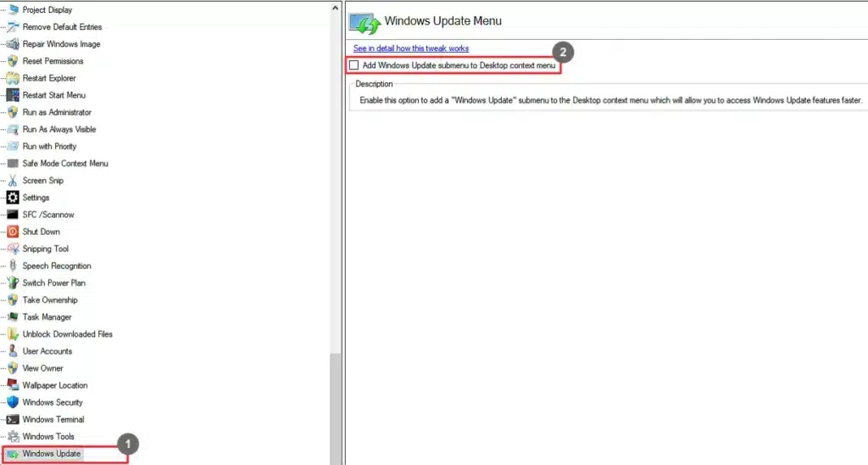Viewport: 868px width, 465px height.
Task: Select Repair Windows Image entry
Action: point(61,44)
